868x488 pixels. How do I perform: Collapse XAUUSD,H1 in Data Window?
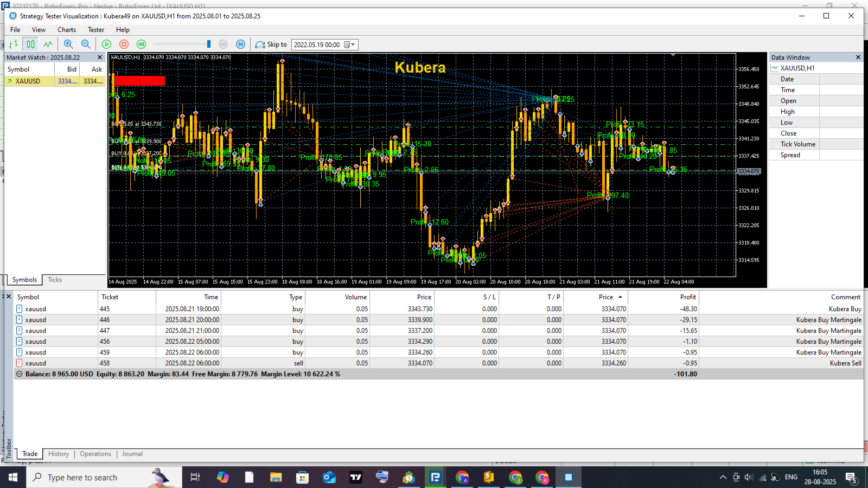coord(775,68)
